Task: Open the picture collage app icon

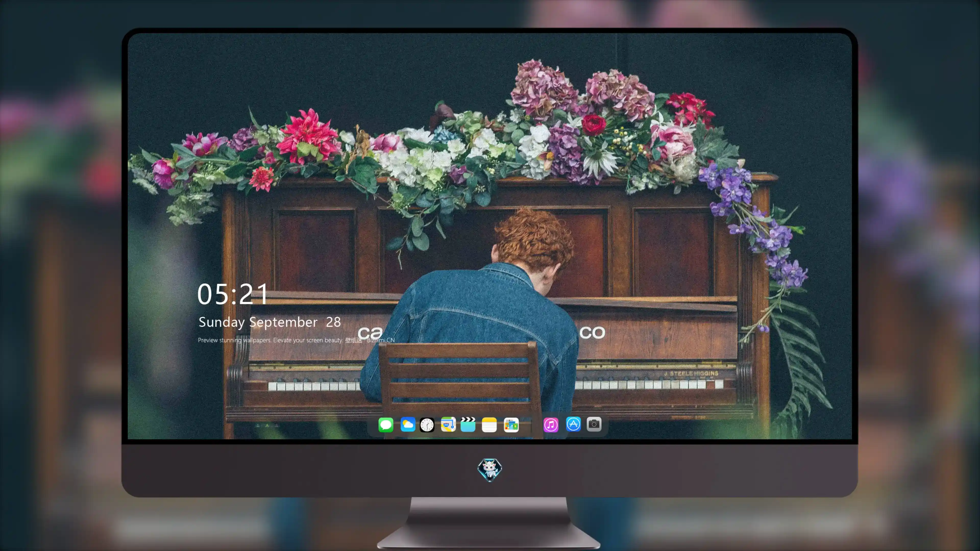Action: tap(511, 425)
